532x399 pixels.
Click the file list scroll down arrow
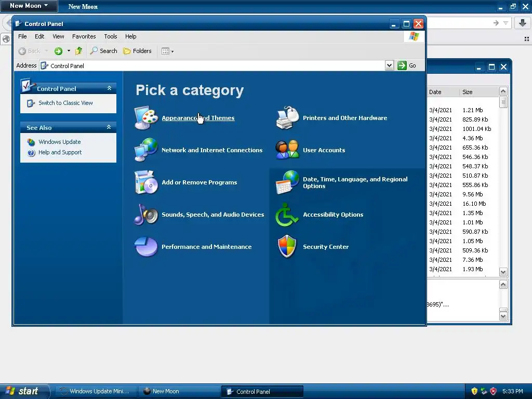coord(503,272)
